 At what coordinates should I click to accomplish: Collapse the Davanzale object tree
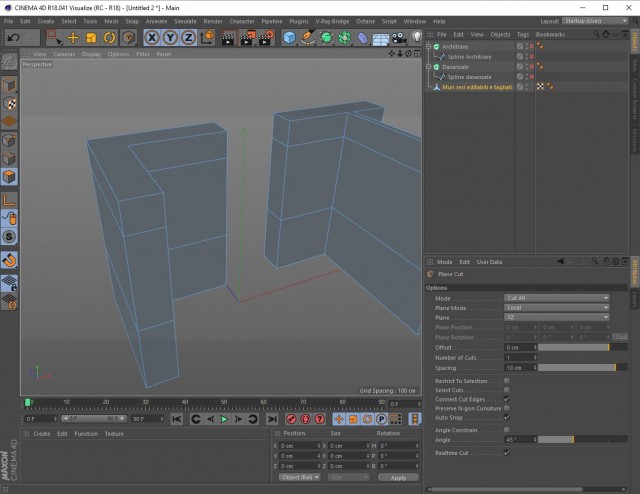pyautogui.click(x=429, y=67)
